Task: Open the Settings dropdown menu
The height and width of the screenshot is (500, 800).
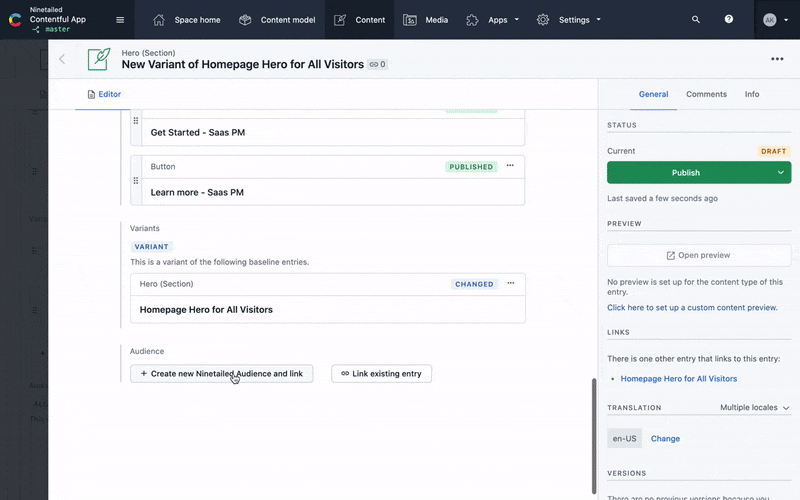Action: coord(569,20)
